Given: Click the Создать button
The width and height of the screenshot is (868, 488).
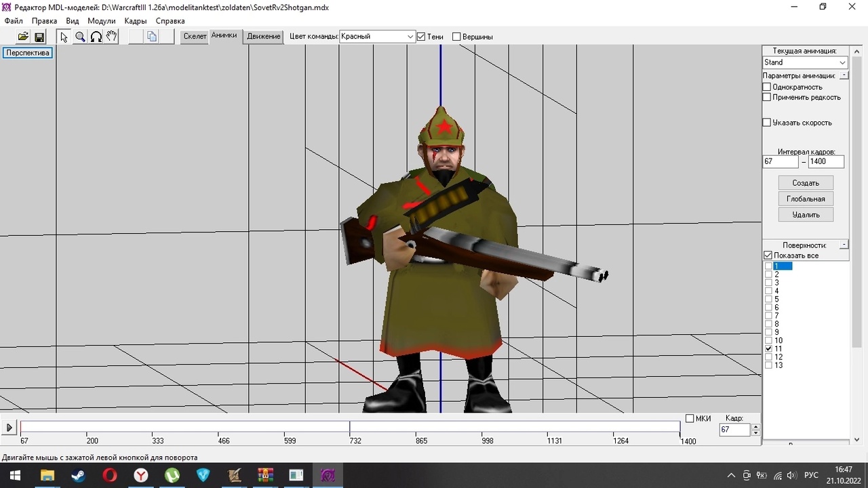Looking at the screenshot, I should point(806,183).
